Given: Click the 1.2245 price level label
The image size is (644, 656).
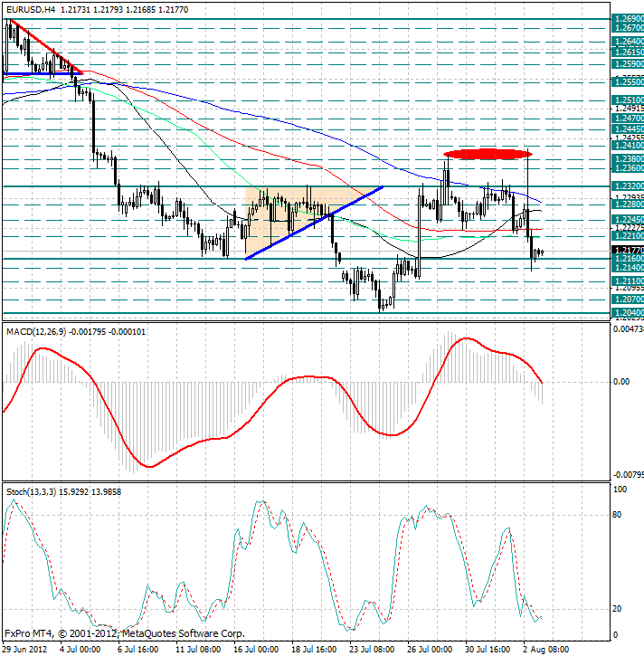Looking at the screenshot, I should (x=628, y=220).
